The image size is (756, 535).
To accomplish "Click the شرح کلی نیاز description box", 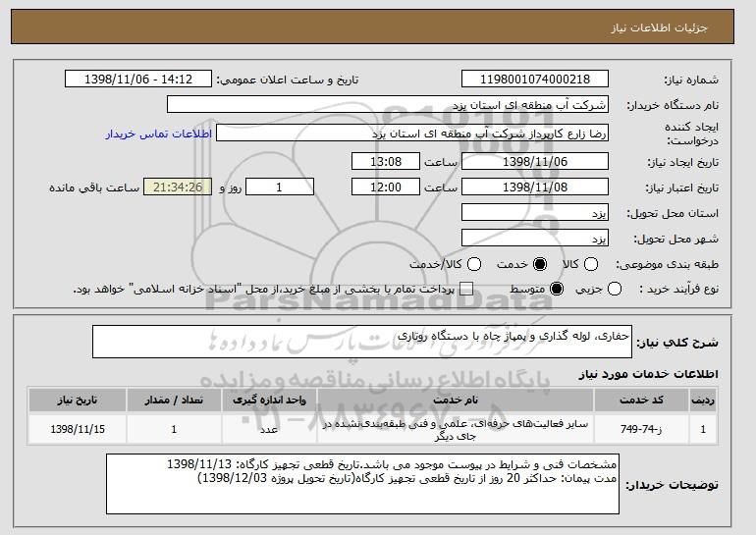I will (x=362, y=342).
